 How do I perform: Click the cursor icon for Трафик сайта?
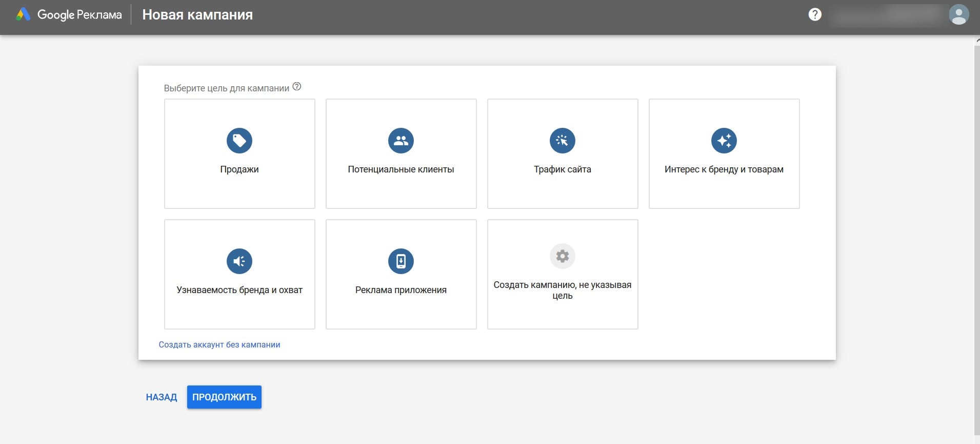click(x=563, y=141)
